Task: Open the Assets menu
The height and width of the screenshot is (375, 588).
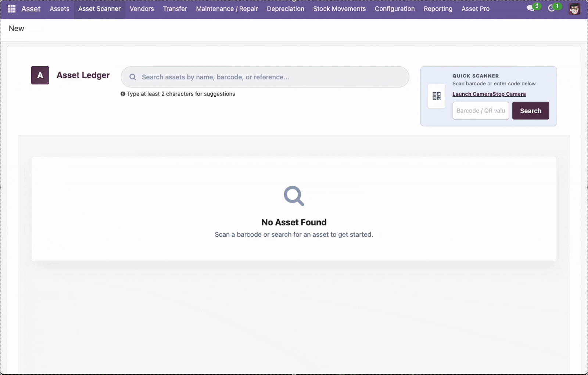Action: [x=60, y=9]
